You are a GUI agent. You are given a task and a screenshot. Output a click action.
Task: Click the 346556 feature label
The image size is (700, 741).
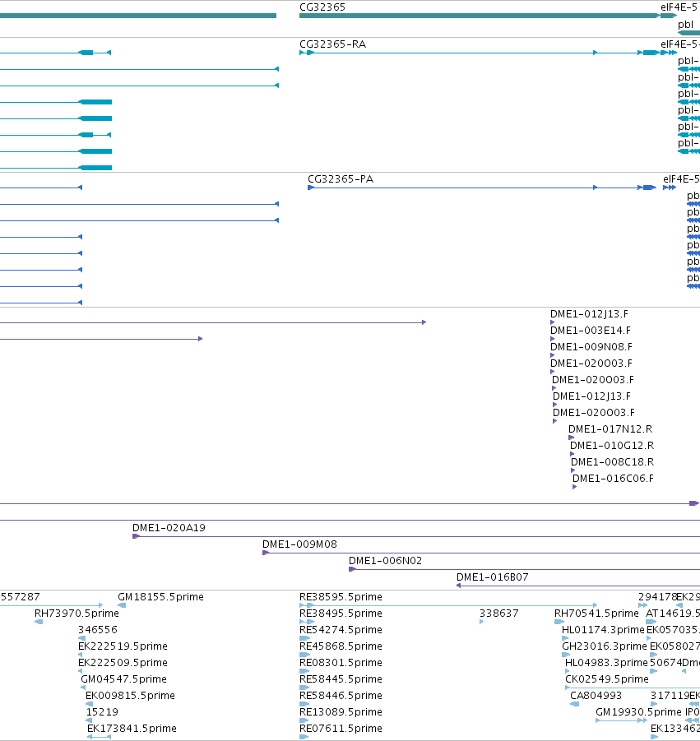point(98,629)
